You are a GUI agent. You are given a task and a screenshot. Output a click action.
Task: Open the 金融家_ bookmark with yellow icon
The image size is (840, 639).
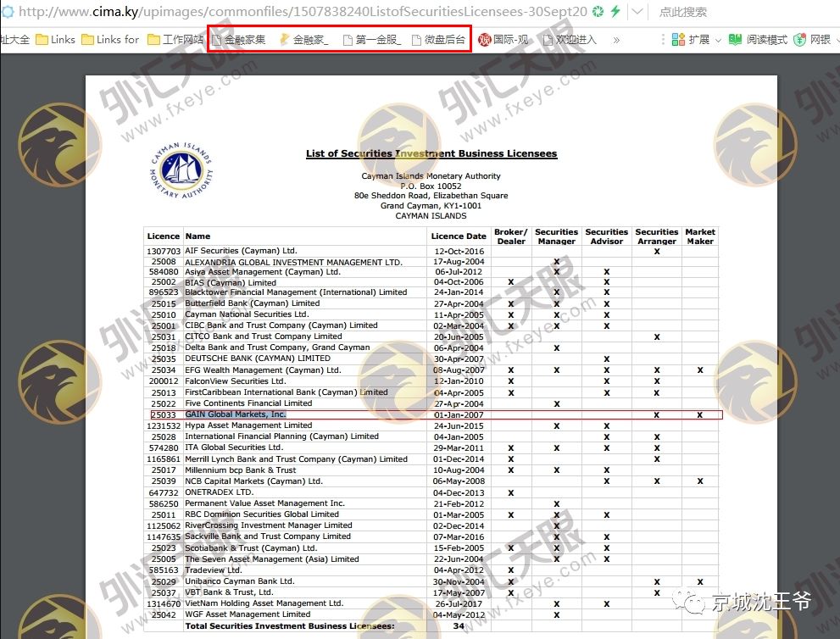(304, 40)
